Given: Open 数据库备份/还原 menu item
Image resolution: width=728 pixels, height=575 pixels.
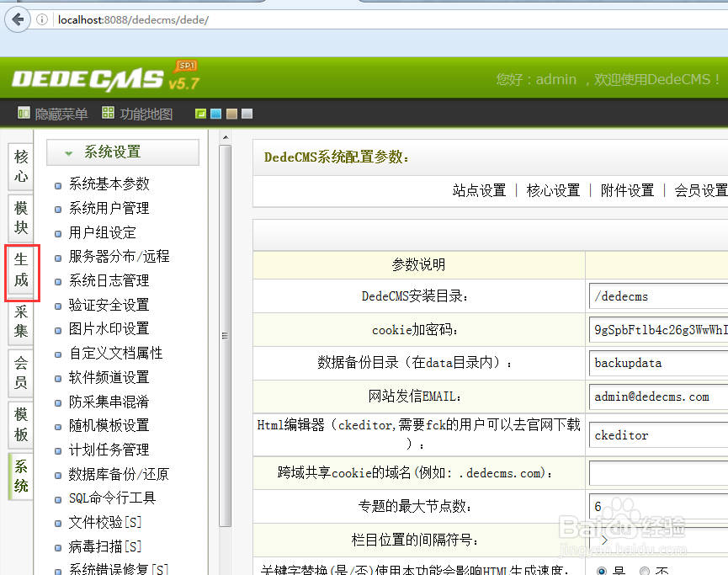Looking at the screenshot, I should click(x=120, y=474).
